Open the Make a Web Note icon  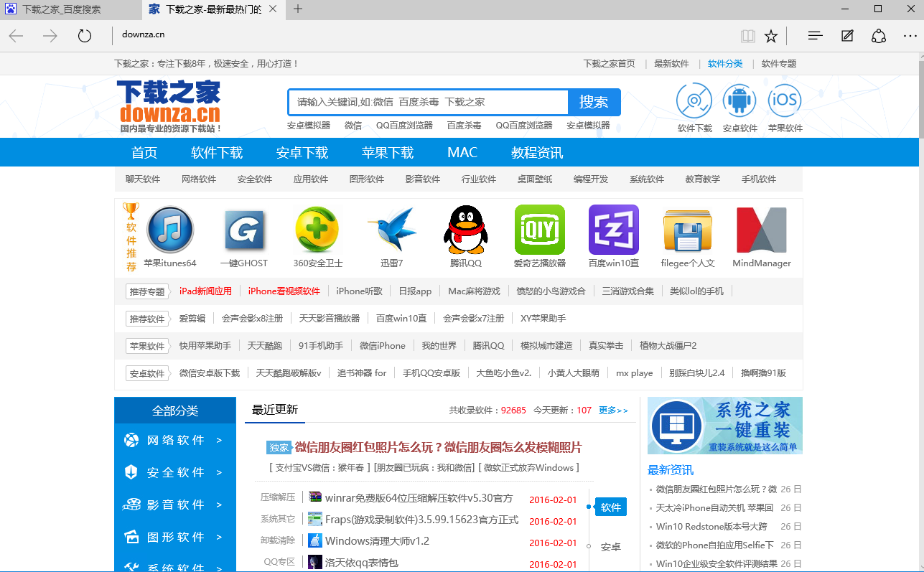pos(847,36)
